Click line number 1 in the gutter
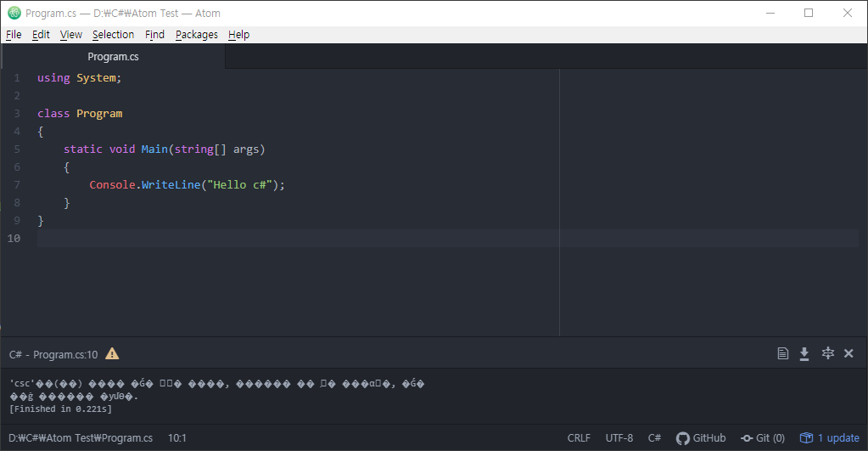 [x=17, y=78]
